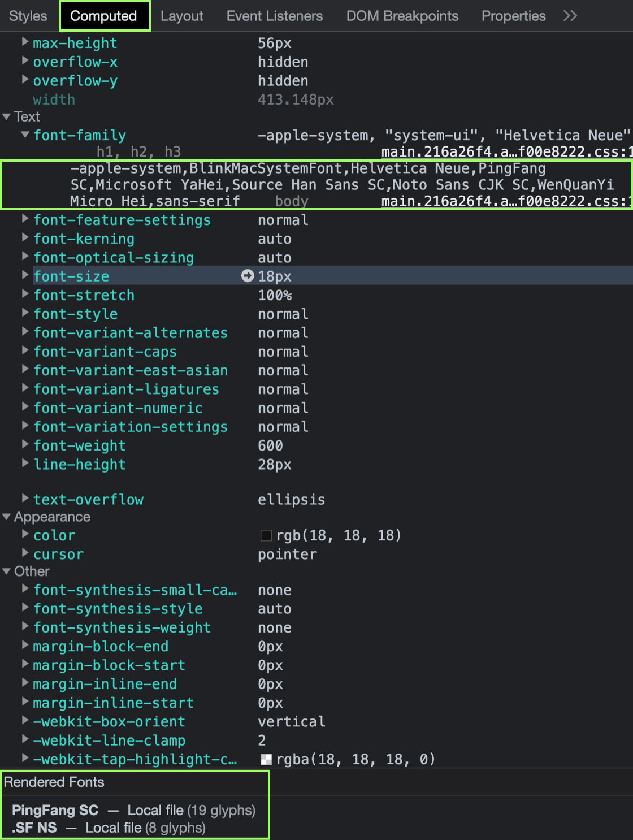Expand the max-height property
Image resolution: width=633 pixels, height=840 pixels.
(25, 42)
